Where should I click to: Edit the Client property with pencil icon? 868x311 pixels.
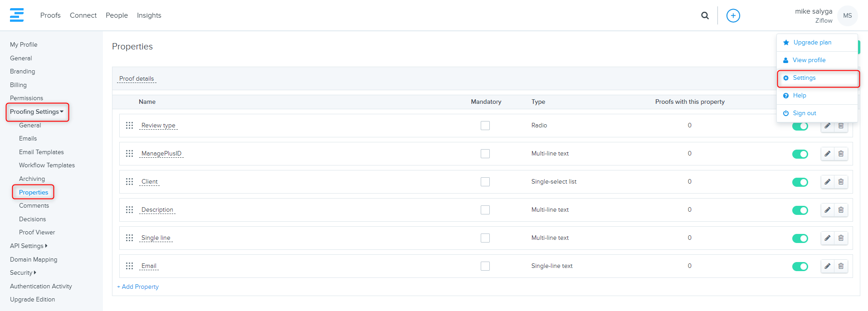[828, 182]
